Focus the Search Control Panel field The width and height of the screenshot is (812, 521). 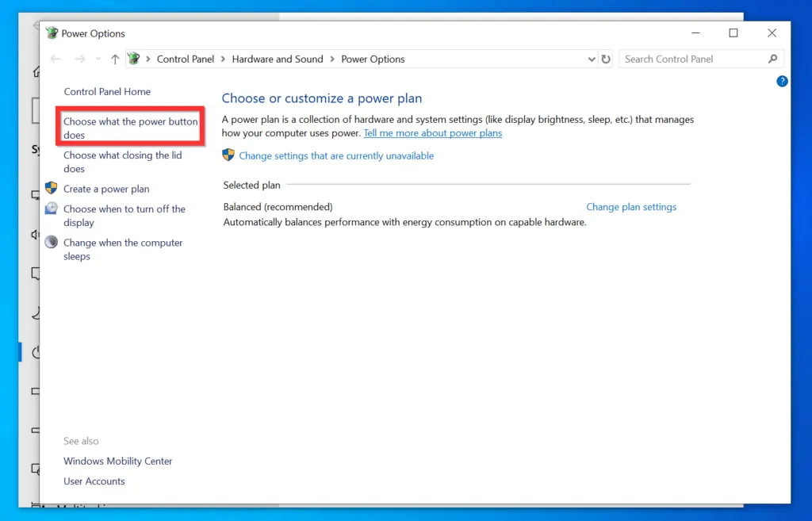tap(690, 59)
